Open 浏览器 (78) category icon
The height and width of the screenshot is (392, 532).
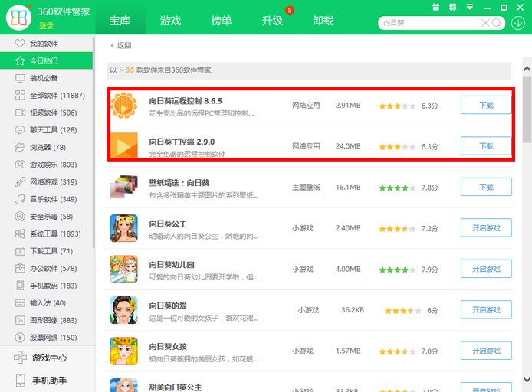[x=20, y=147]
